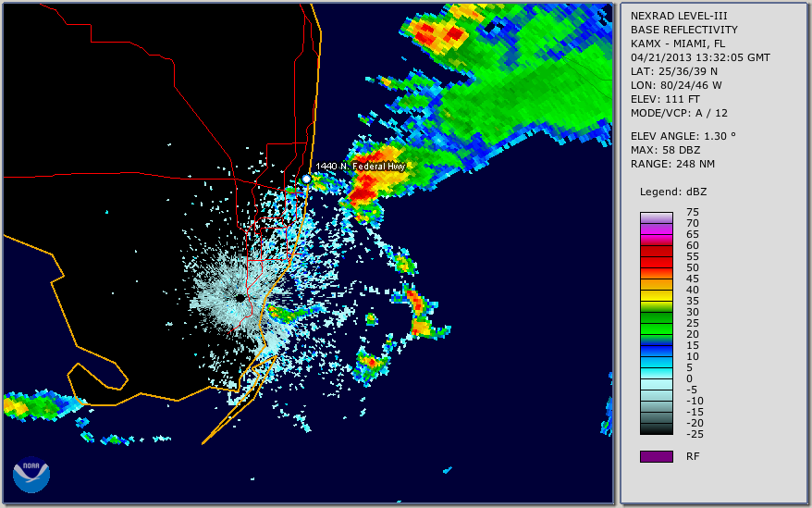
Task: Select the '1440 N. Federal Hwy' map label
Action: pos(361,166)
